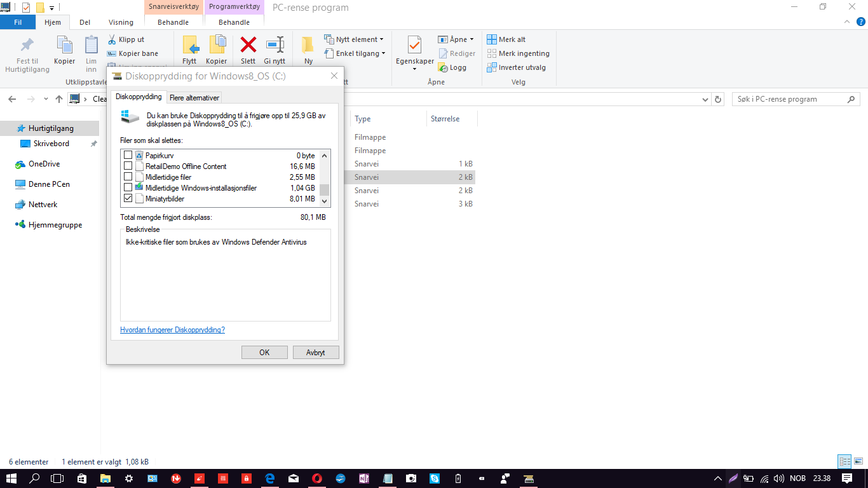
Task: Click the Egenskaper checkmark icon
Action: [x=414, y=45]
